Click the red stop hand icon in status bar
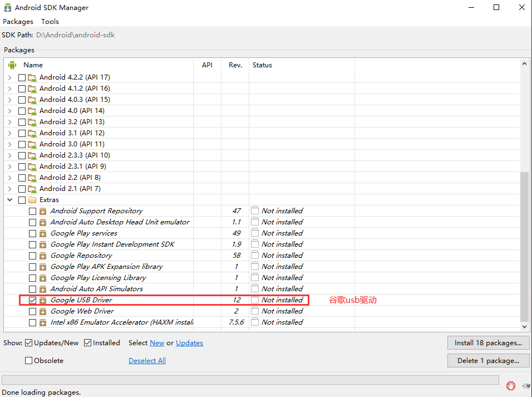The image size is (532, 397). point(511,386)
